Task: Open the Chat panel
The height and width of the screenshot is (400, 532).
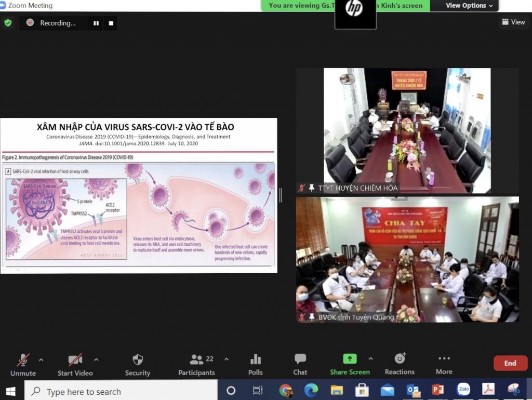Action: pyautogui.click(x=300, y=365)
